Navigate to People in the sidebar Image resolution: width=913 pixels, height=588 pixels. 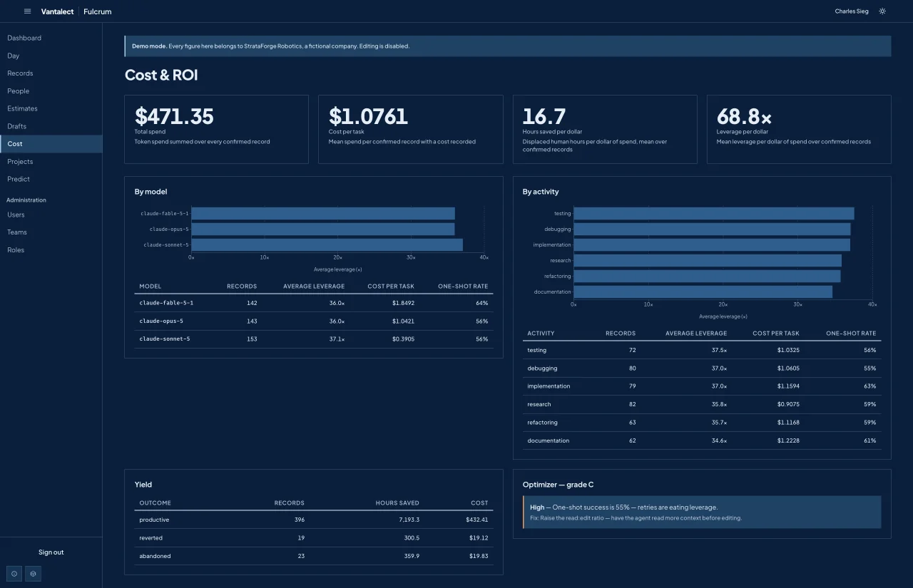tap(51, 91)
